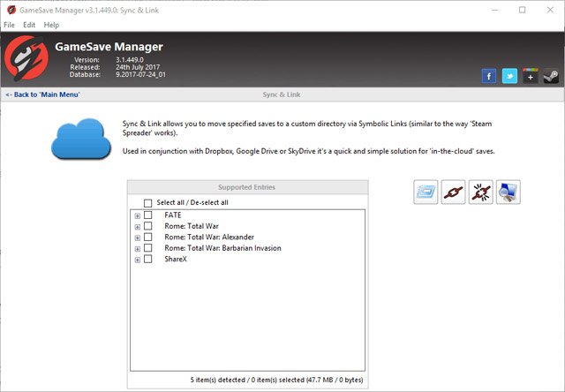Screen dimensions: 565x392
Task: Click the Twitter bird icon
Action: coord(509,76)
